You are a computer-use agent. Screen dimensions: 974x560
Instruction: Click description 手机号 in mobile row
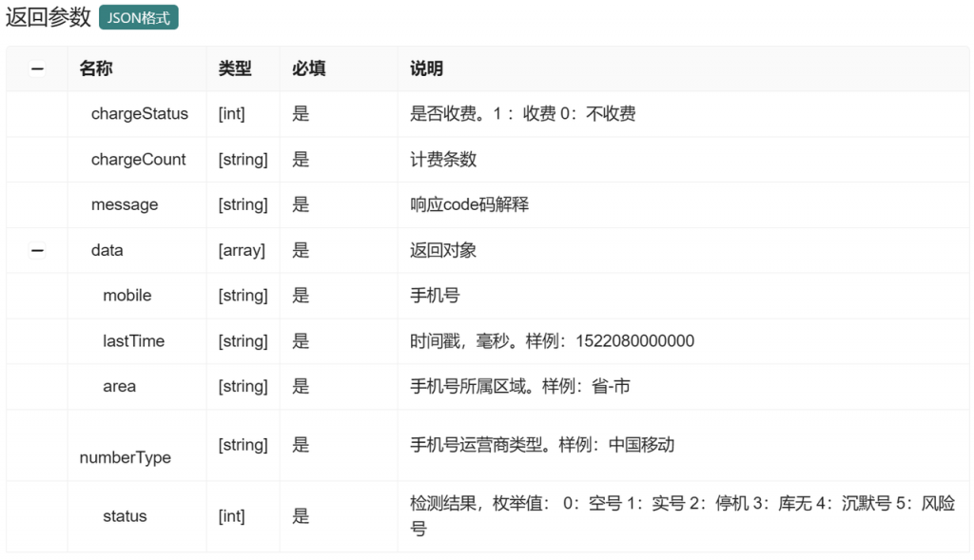click(435, 296)
